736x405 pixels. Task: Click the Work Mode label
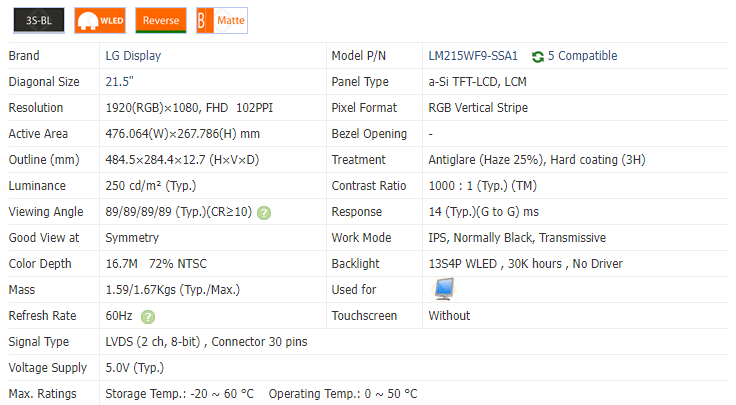[x=361, y=238]
